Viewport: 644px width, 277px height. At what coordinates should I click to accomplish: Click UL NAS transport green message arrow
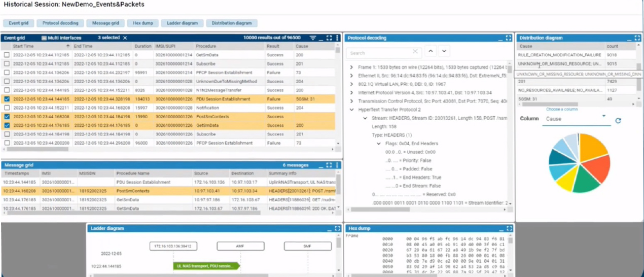pyautogui.click(x=205, y=265)
